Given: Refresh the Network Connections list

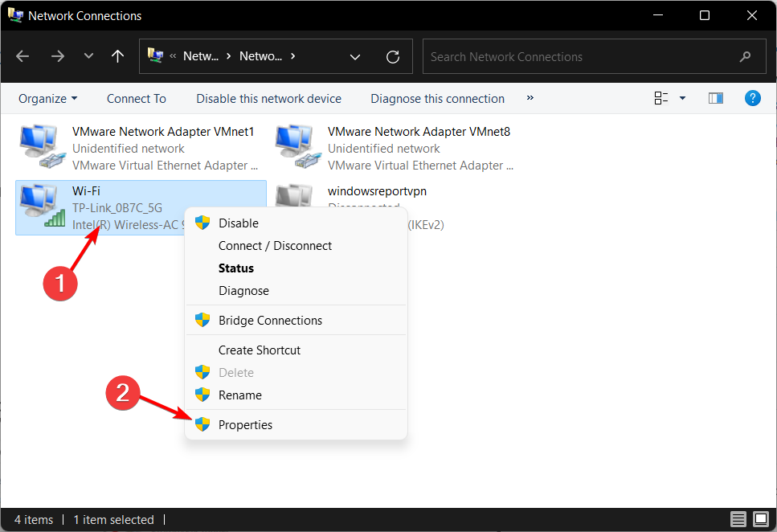Looking at the screenshot, I should pos(393,56).
